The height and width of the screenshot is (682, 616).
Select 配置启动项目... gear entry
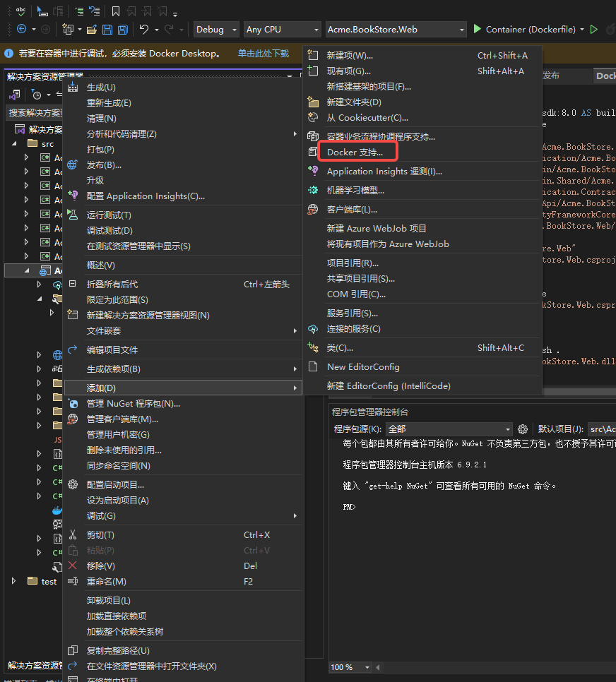pyautogui.click(x=183, y=484)
